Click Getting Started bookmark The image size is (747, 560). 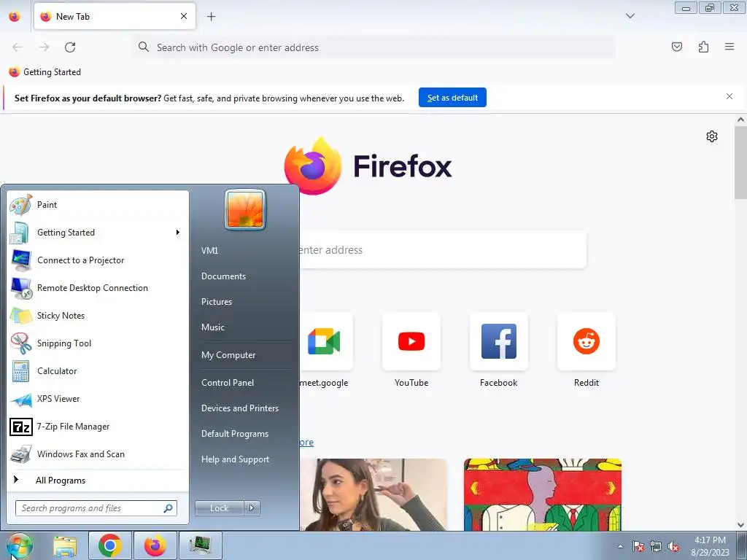(x=45, y=72)
